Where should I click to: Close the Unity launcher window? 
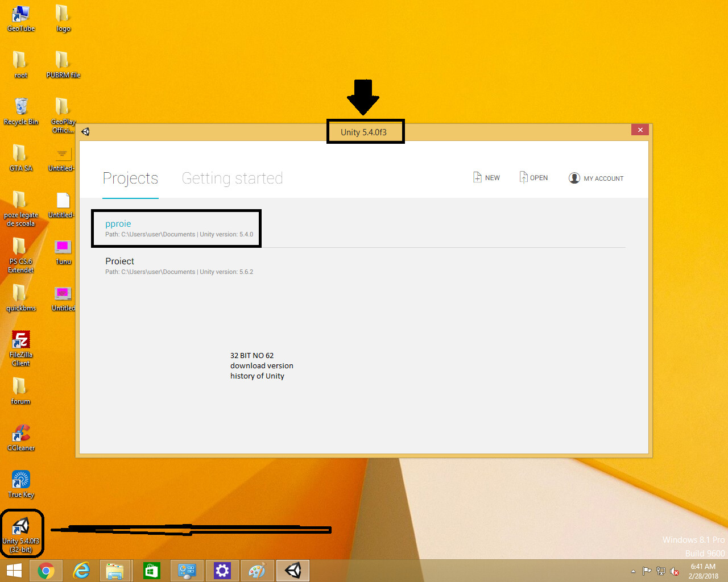point(640,130)
